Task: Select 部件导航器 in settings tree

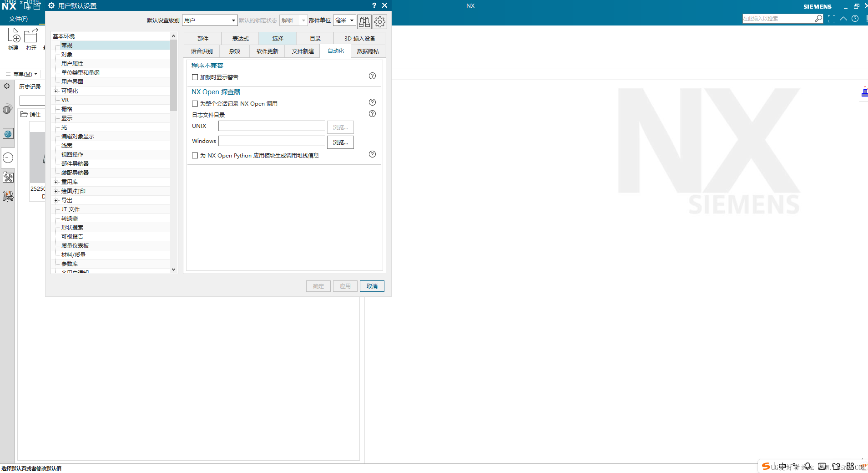Action: (x=75, y=164)
